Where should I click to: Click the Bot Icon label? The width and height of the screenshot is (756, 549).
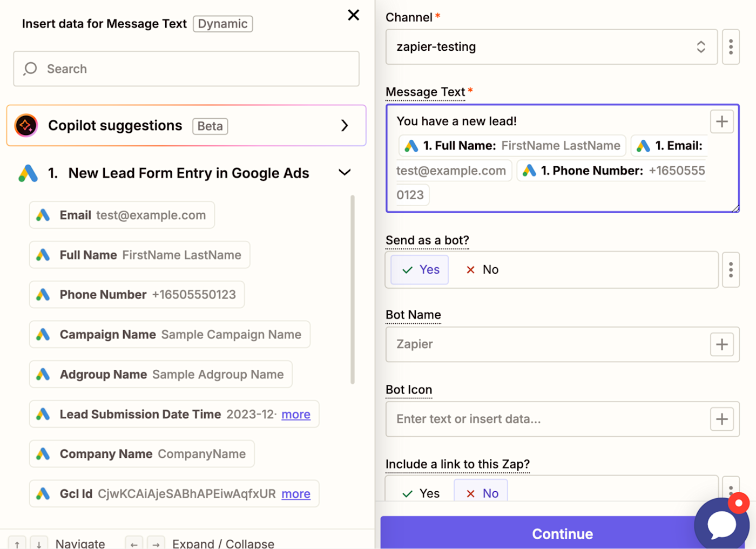point(409,390)
